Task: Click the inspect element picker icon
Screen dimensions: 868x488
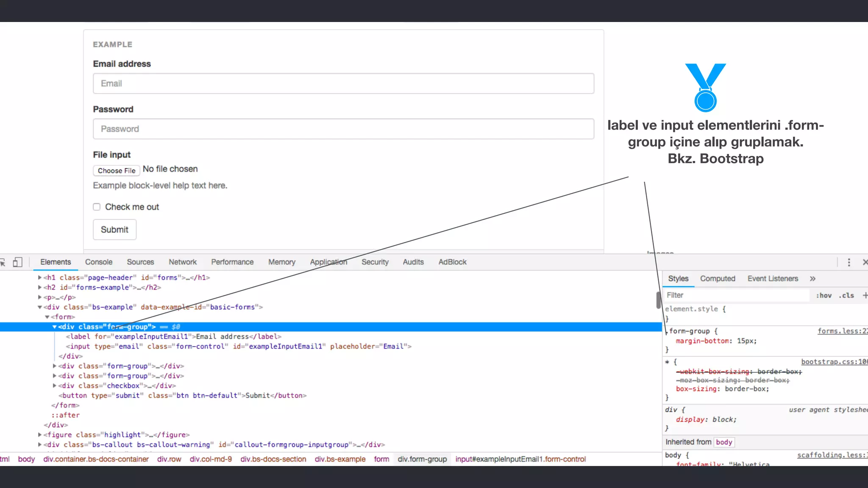Action: coord(3,262)
